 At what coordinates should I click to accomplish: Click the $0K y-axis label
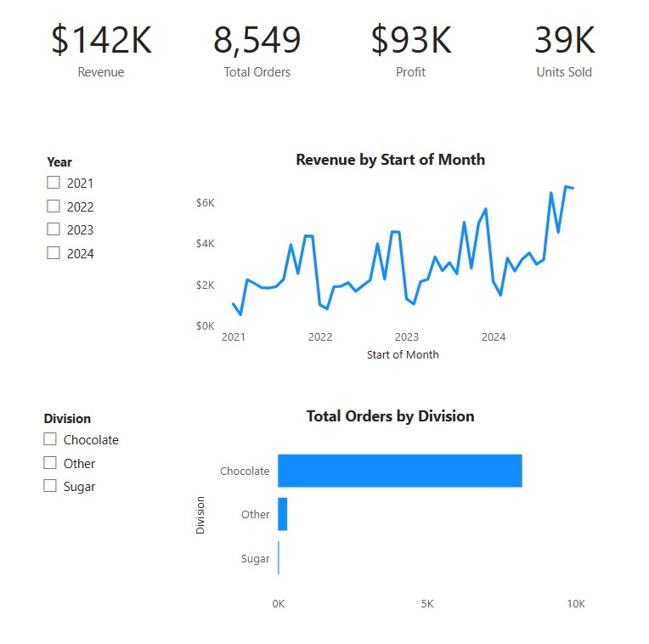[x=206, y=326]
